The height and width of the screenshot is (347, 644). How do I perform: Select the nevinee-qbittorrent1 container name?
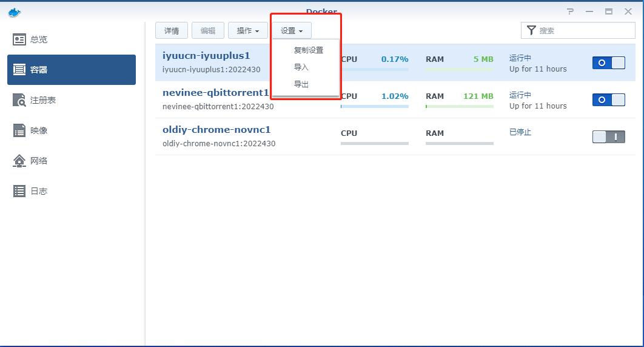tap(216, 92)
